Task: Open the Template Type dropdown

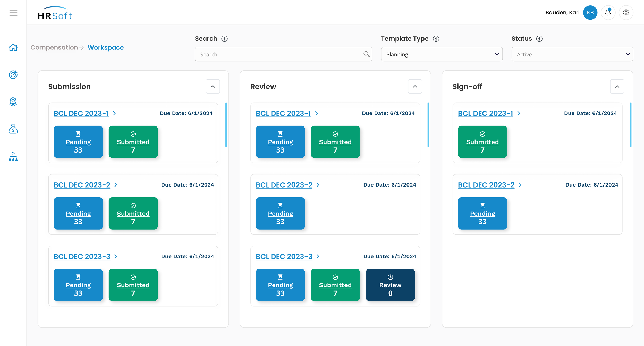Action: 442,54
